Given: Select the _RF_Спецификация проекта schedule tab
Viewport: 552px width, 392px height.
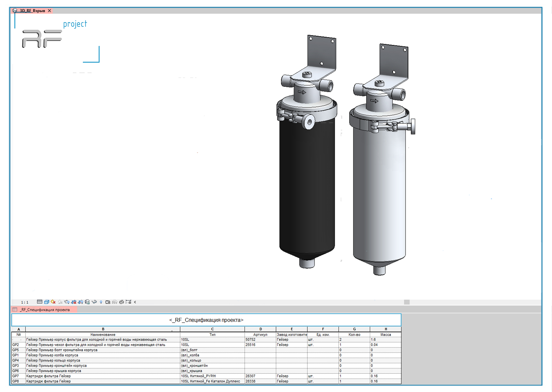Looking at the screenshot, I should click(x=45, y=310).
